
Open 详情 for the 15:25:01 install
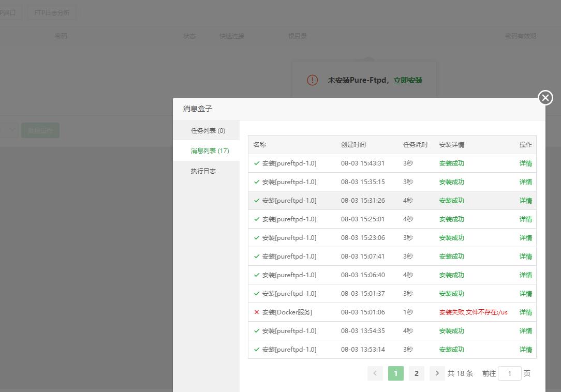click(x=526, y=219)
